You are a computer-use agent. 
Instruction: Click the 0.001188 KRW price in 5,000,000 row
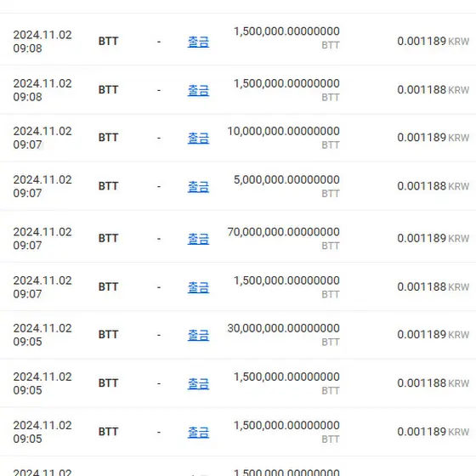[x=433, y=186]
